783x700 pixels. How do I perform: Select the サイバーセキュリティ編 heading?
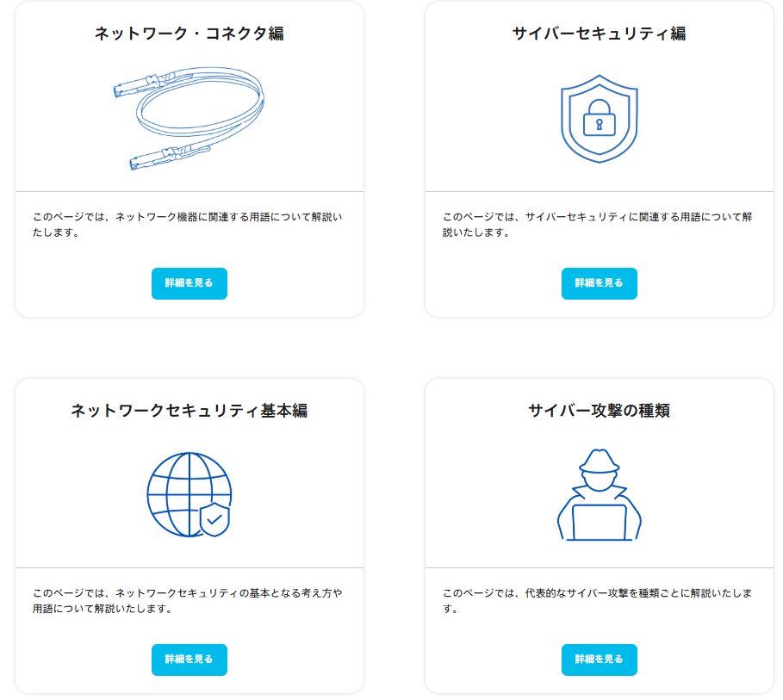pyautogui.click(x=600, y=31)
